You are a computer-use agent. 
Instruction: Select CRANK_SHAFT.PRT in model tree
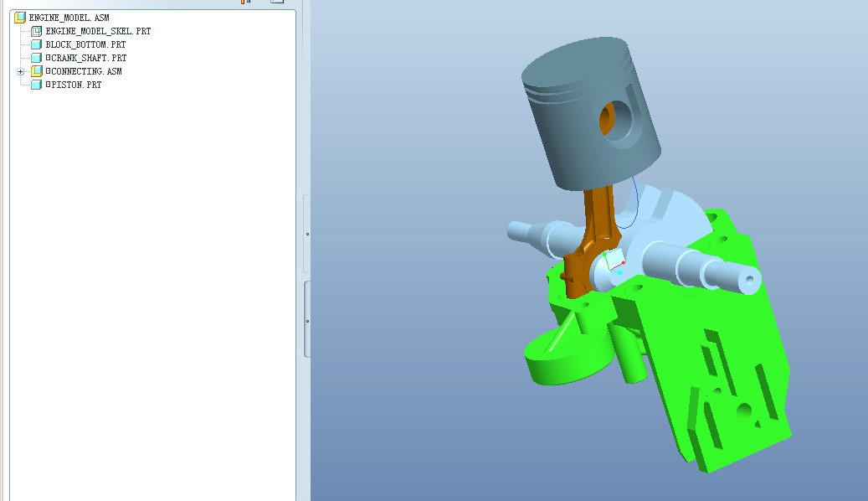pos(86,58)
